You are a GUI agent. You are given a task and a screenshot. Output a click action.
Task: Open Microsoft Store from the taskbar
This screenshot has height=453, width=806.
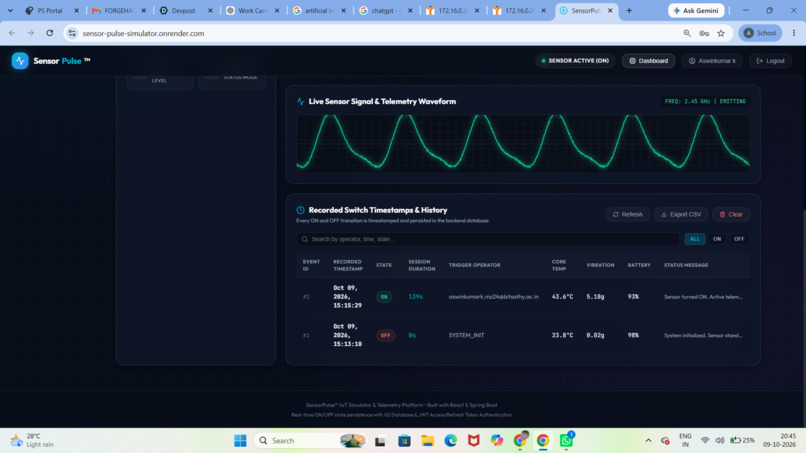click(404, 441)
